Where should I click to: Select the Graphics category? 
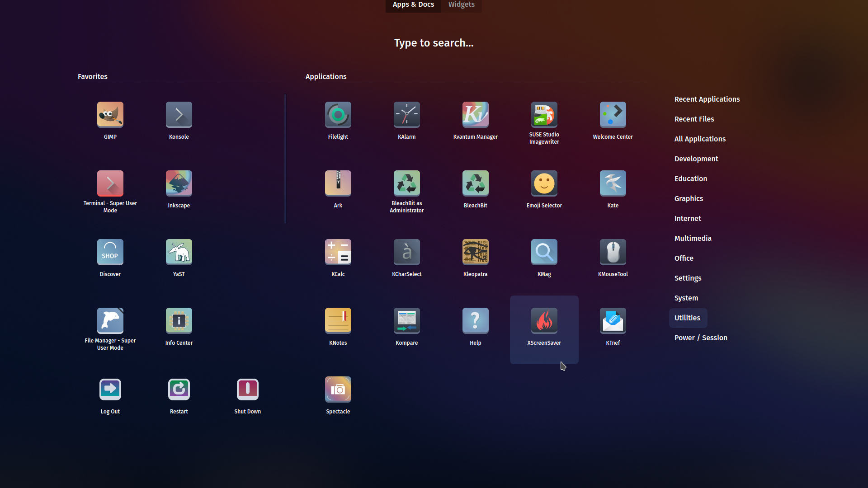point(689,199)
